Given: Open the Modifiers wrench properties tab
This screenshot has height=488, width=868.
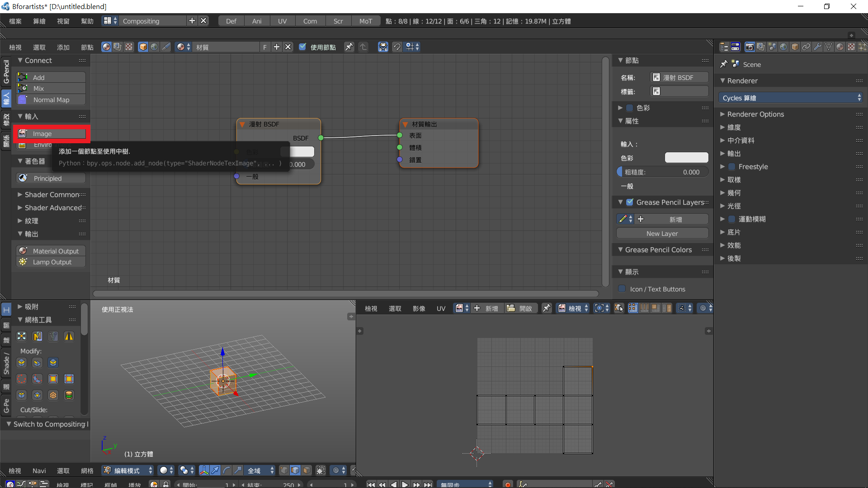Looking at the screenshot, I should click(x=817, y=47).
